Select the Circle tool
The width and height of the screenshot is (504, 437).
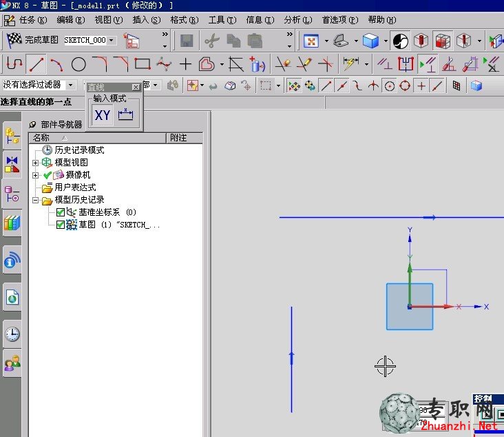(78, 64)
